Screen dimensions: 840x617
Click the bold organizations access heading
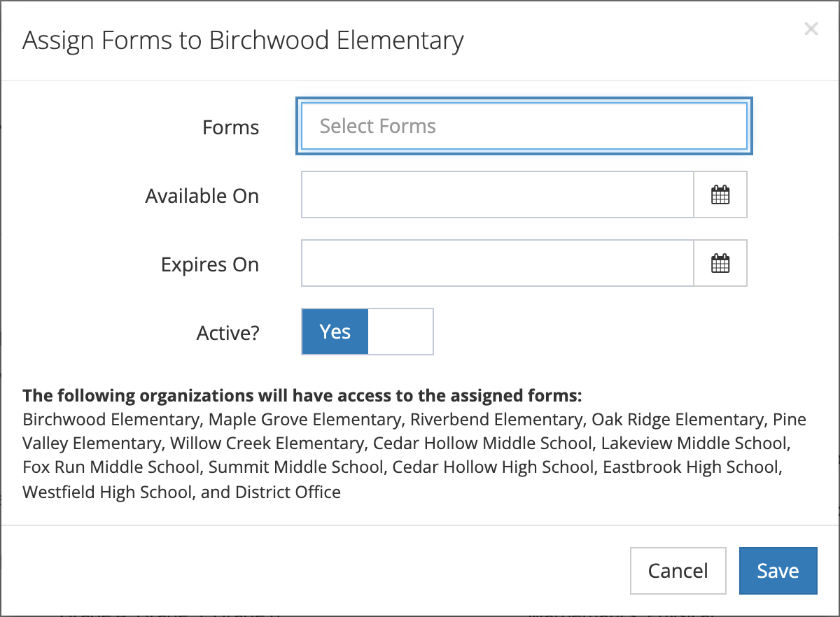pyautogui.click(x=302, y=395)
